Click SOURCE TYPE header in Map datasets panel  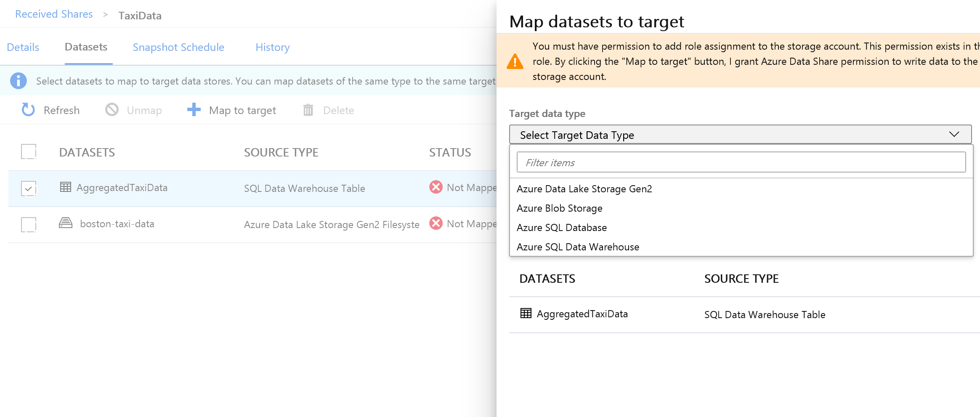click(x=741, y=279)
